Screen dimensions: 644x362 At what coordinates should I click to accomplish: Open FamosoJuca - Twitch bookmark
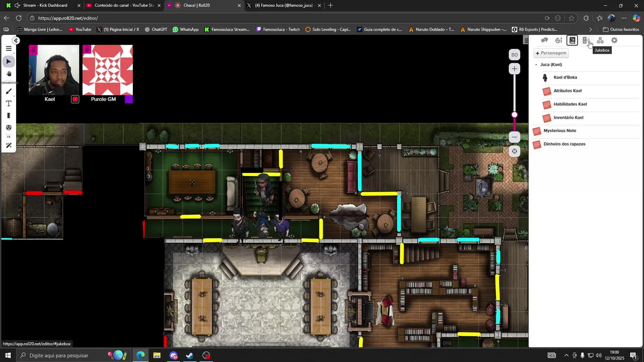278,30
